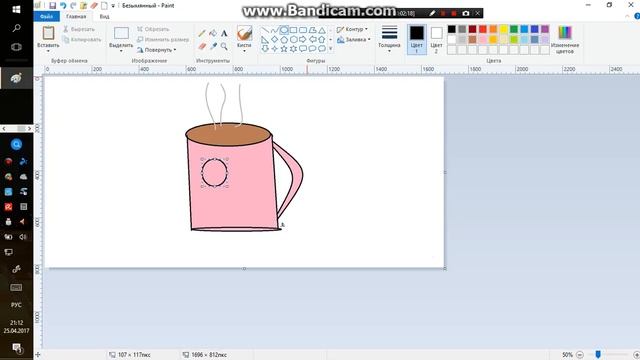Viewport: 640px width, 360px height.
Task: Click the Вырезать cut button
Action: (x=79, y=29)
